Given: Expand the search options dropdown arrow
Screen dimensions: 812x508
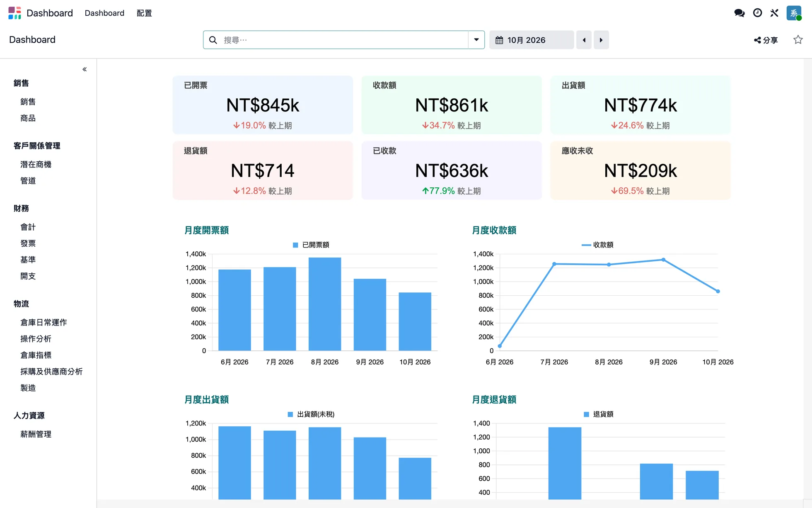Looking at the screenshot, I should point(476,40).
